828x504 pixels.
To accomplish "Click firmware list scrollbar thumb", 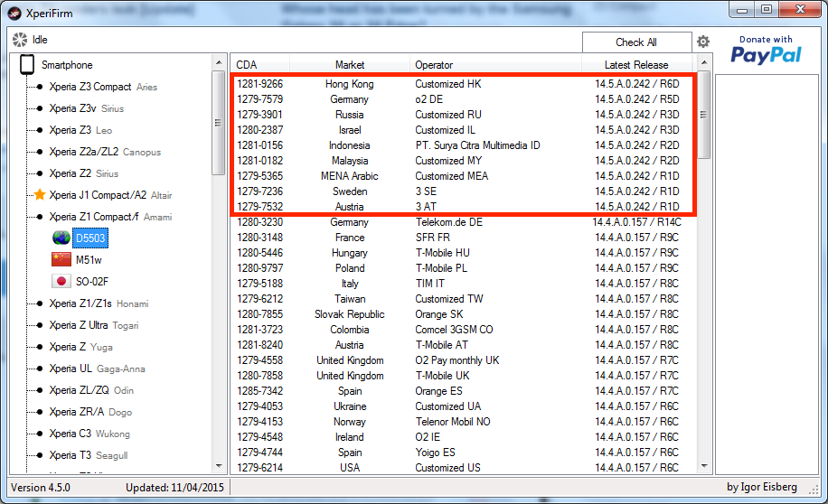I will tap(704, 115).
